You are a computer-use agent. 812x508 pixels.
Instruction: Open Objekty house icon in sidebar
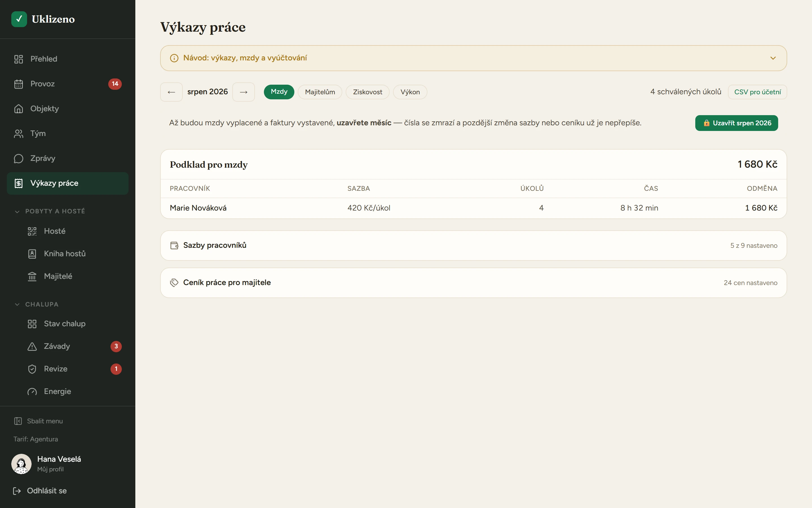coord(18,109)
